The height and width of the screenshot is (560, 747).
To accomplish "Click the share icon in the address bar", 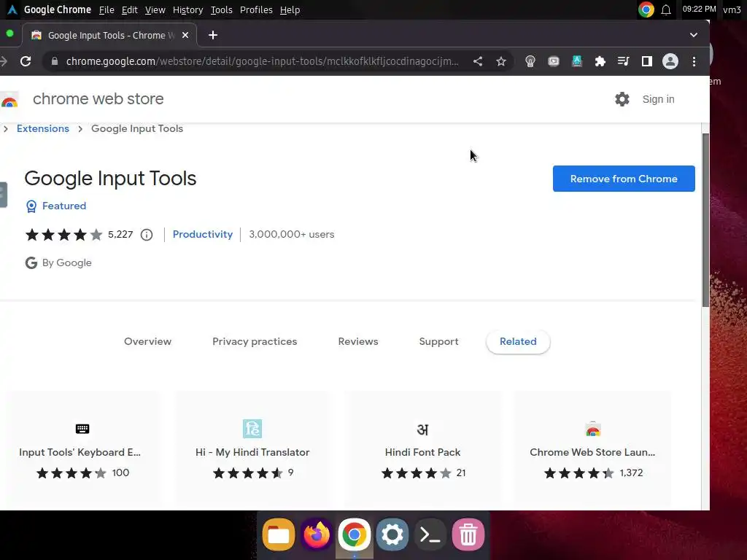I will (478, 61).
